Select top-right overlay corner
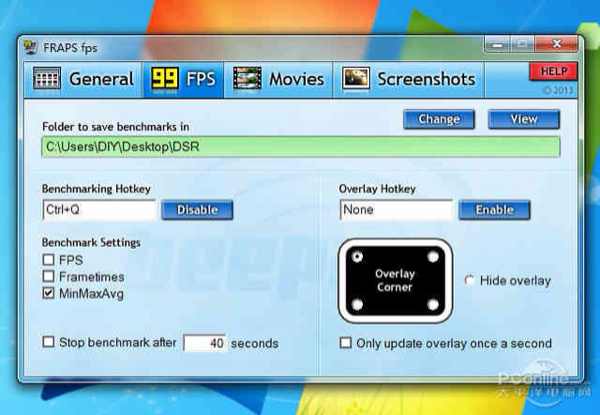 433,257
